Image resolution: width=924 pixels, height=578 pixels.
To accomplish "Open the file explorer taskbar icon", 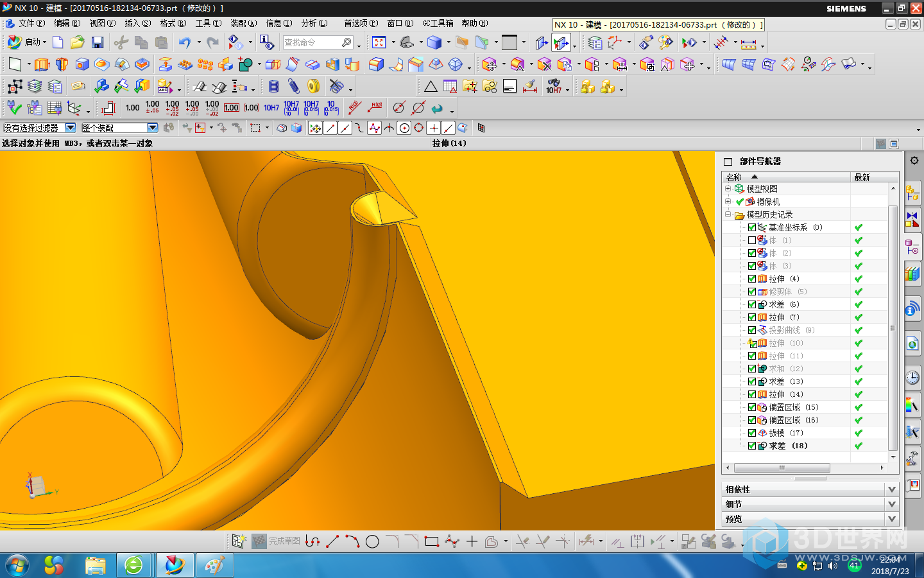I will coord(95,565).
